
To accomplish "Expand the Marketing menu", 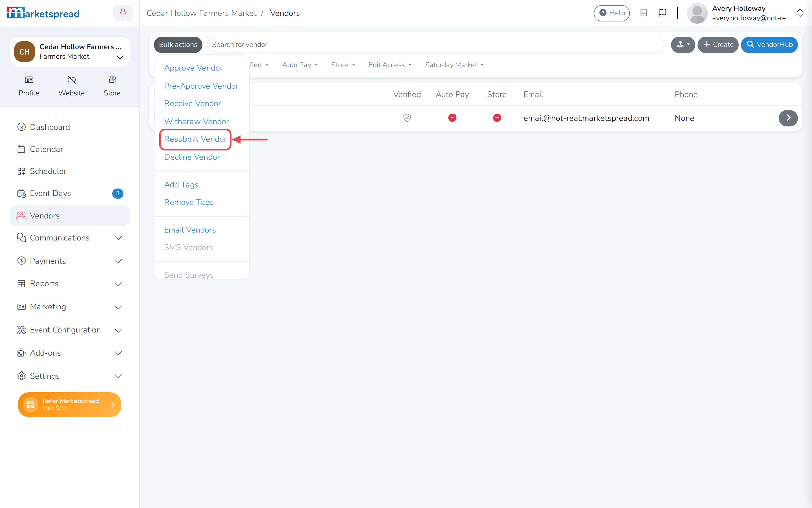I will click(x=69, y=307).
